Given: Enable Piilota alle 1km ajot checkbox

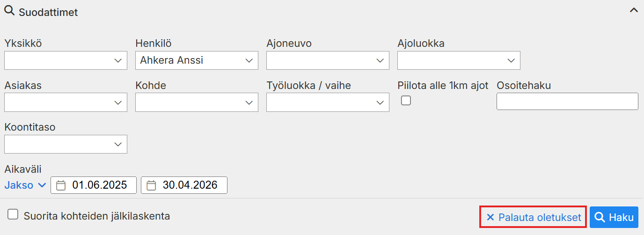Looking at the screenshot, I should pos(406,100).
